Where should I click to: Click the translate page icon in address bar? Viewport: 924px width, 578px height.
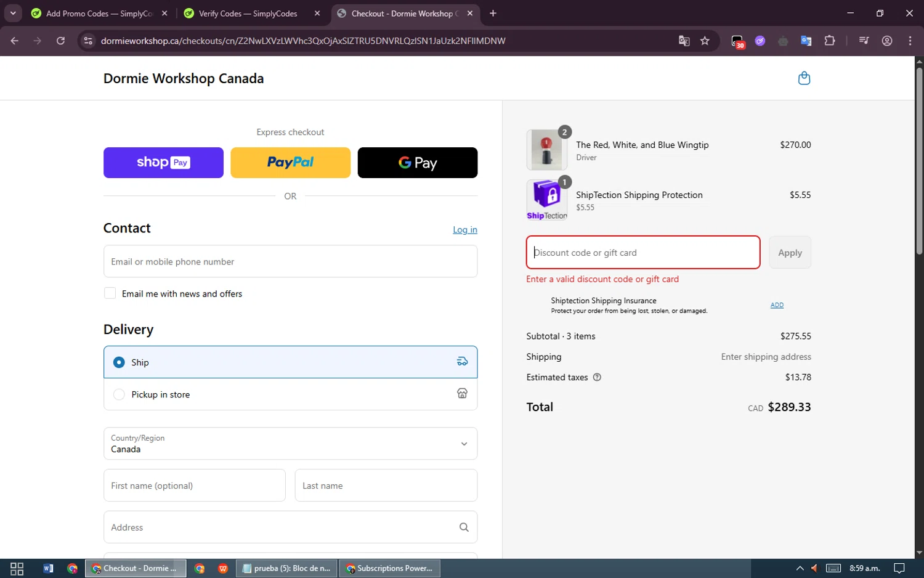click(684, 41)
